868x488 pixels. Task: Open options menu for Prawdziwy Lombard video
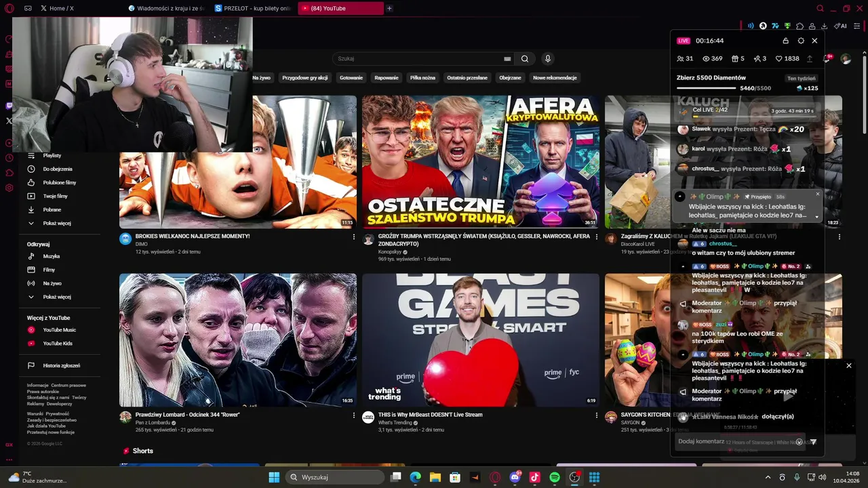(354, 415)
